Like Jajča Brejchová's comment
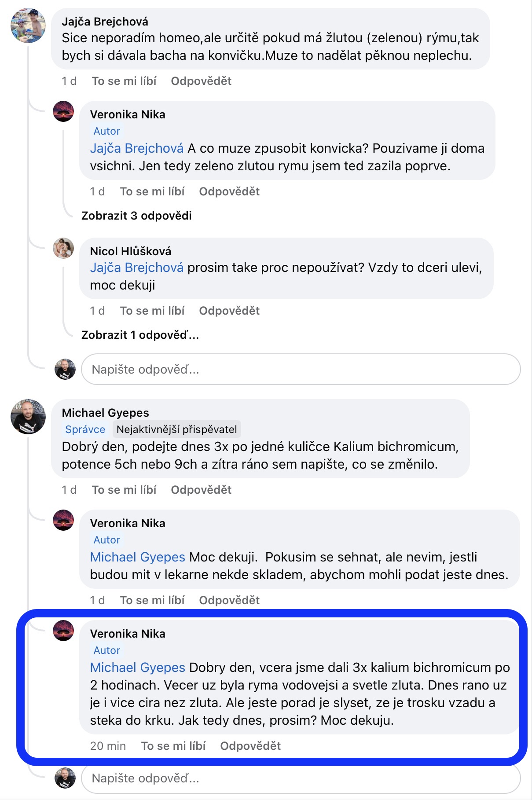The height and width of the screenshot is (800, 532). 124,81
